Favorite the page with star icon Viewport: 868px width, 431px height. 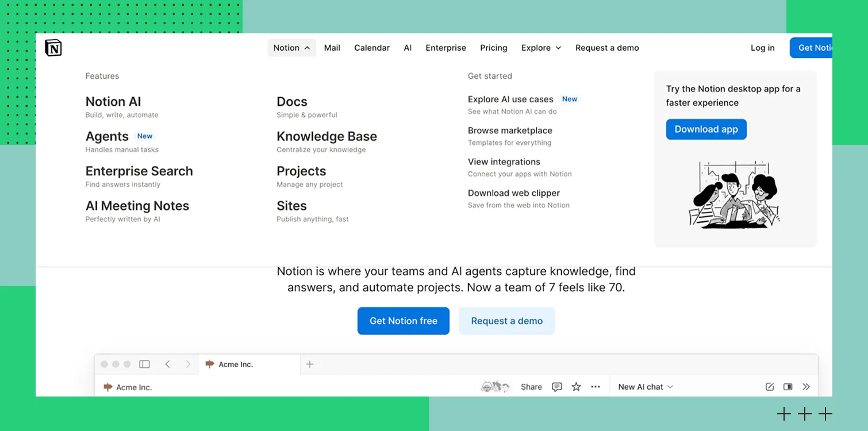click(x=576, y=387)
